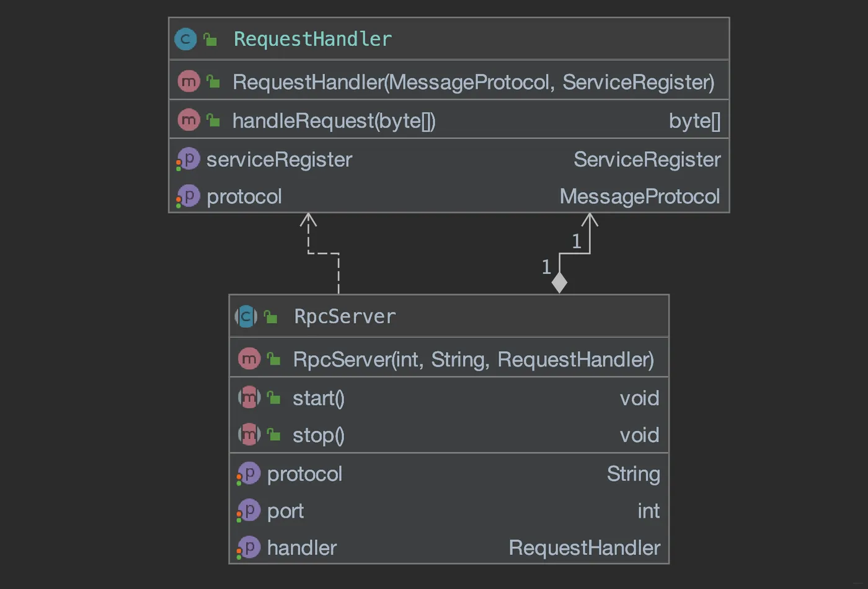Click the property icon beside handler field

coord(249,548)
